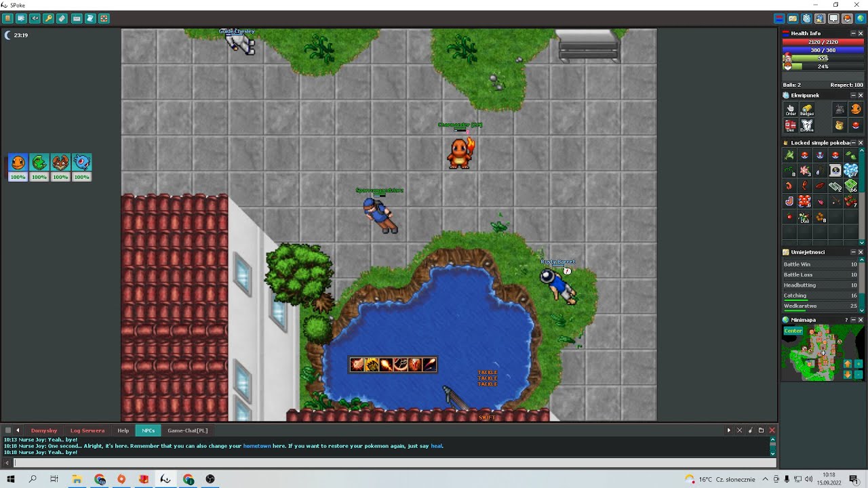Collapse the Umiejetnosci panel
The width and height of the screenshot is (868, 488).
click(x=853, y=252)
